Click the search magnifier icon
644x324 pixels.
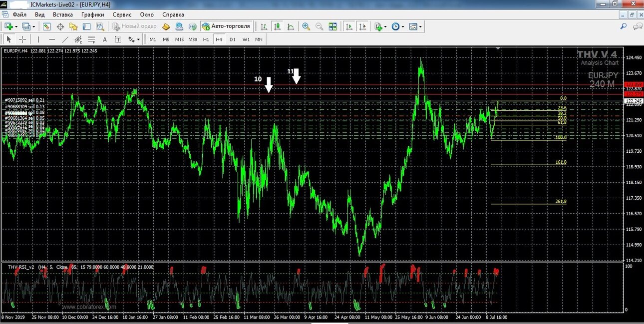(x=623, y=26)
